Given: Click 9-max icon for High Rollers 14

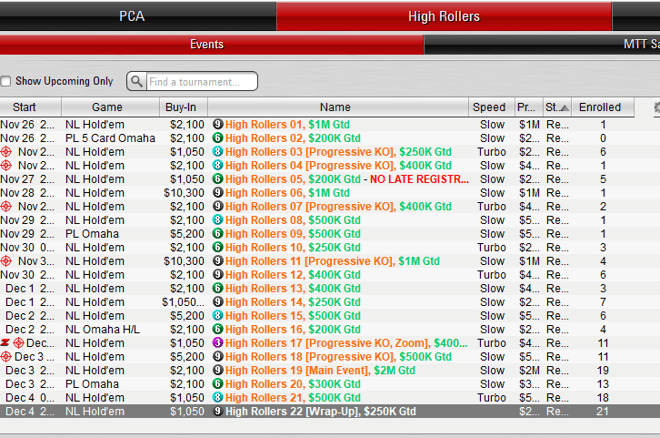Looking at the screenshot, I should point(218,302).
